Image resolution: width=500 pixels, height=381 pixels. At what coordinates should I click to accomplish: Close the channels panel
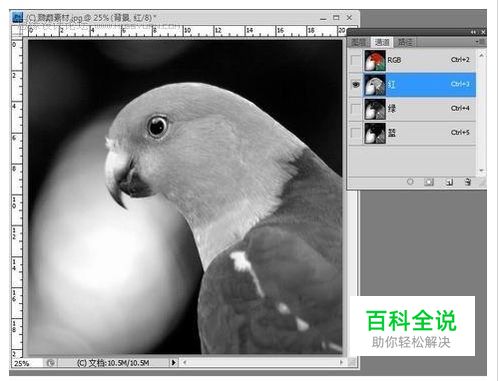coord(483,32)
